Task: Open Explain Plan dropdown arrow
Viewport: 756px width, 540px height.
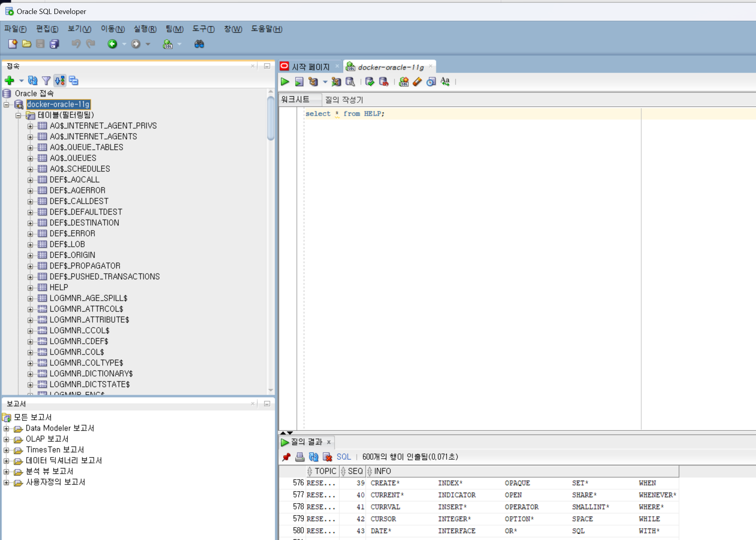Action: point(325,82)
